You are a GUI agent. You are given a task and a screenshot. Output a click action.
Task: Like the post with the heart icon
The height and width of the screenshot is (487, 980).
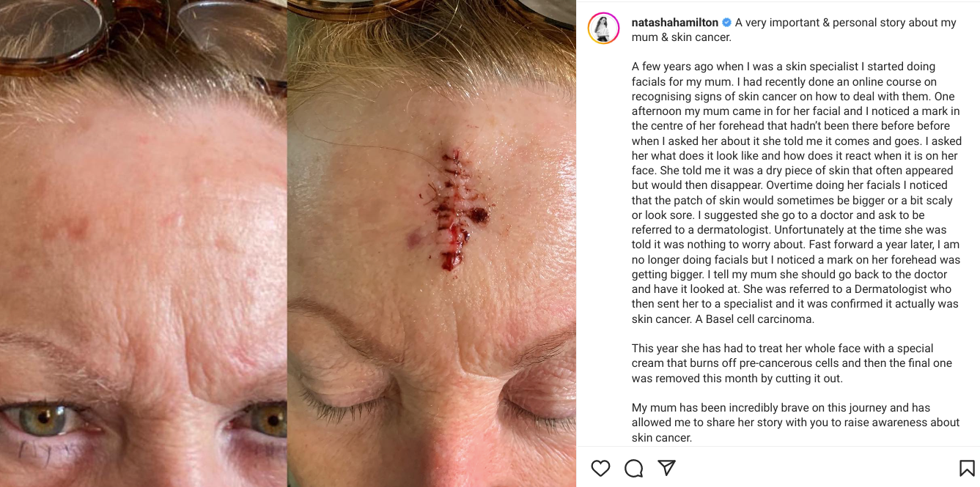(x=600, y=468)
